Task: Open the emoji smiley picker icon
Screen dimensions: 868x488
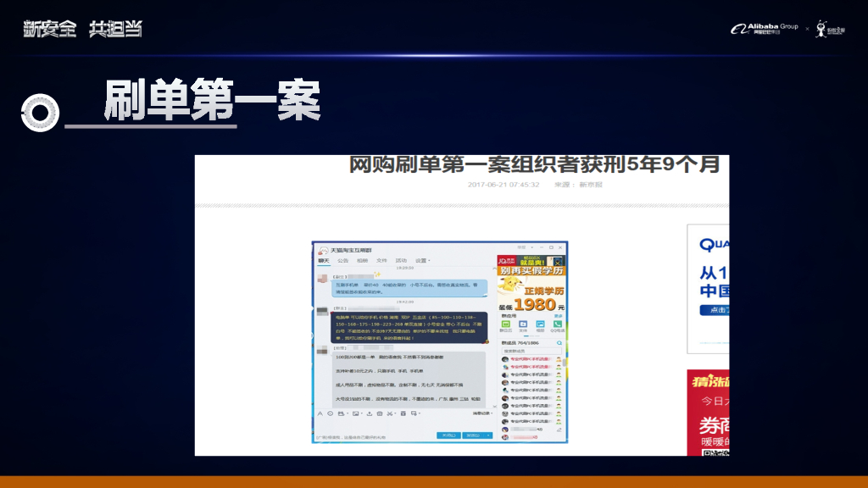Action: [x=330, y=413]
